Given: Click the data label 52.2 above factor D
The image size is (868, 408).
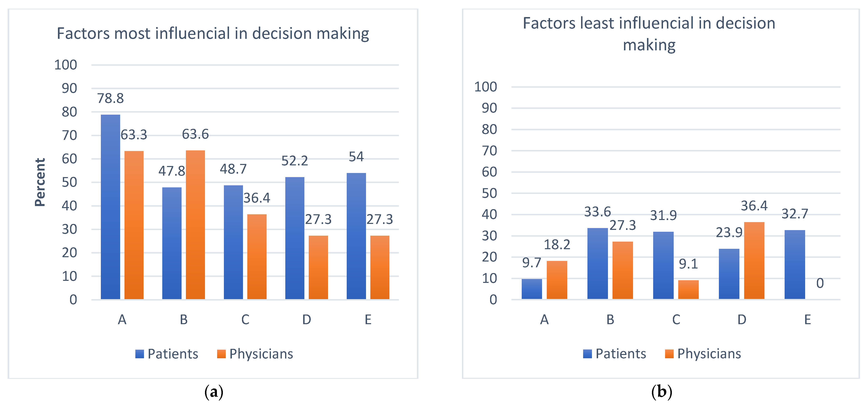Looking at the screenshot, I should pos(295,161).
